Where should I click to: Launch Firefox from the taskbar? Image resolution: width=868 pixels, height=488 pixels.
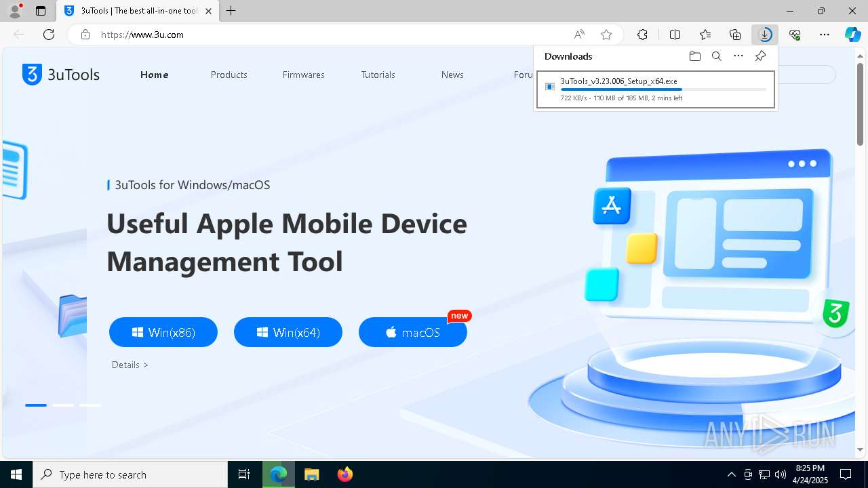click(x=345, y=474)
